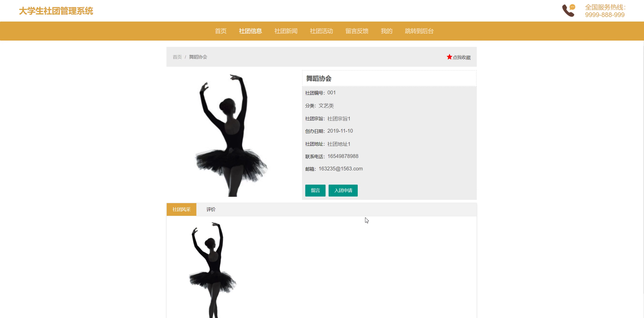Image resolution: width=644 pixels, height=318 pixels.
Task: Click the phone hotline icon
Action: pos(569,11)
